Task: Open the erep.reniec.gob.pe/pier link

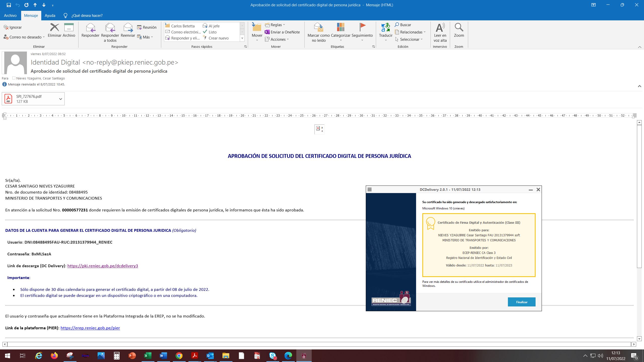Action: coord(90,328)
